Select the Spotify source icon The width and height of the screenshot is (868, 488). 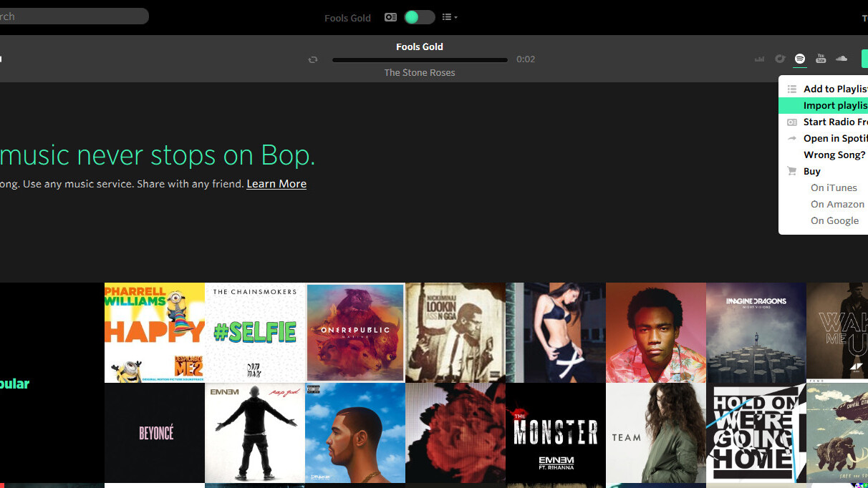click(800, 59)
